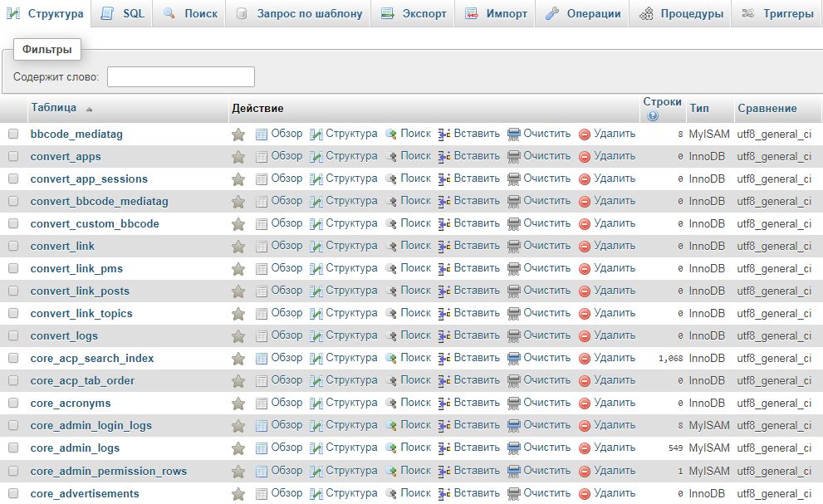Tick core_acronyms table checkbox
The height and width of the screenshot is (504, 823).
click(x=13, y=403)
